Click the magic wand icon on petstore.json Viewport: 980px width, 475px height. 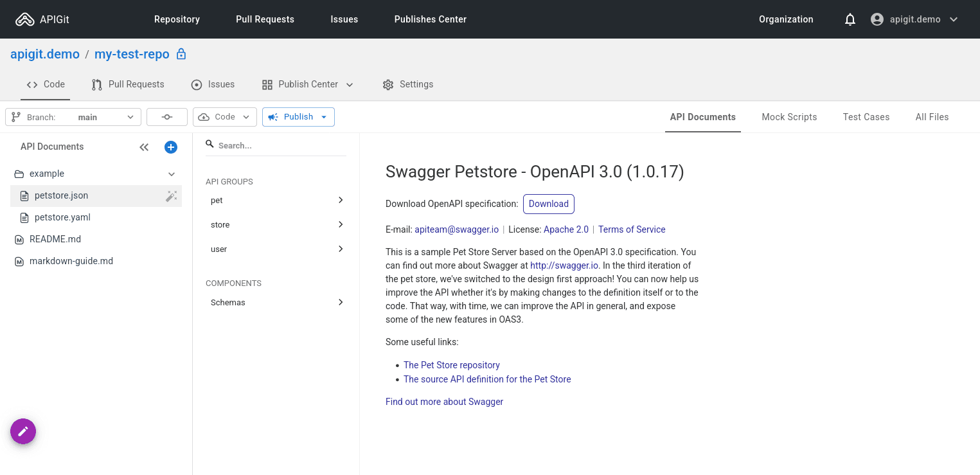click(x=171, y=196)
